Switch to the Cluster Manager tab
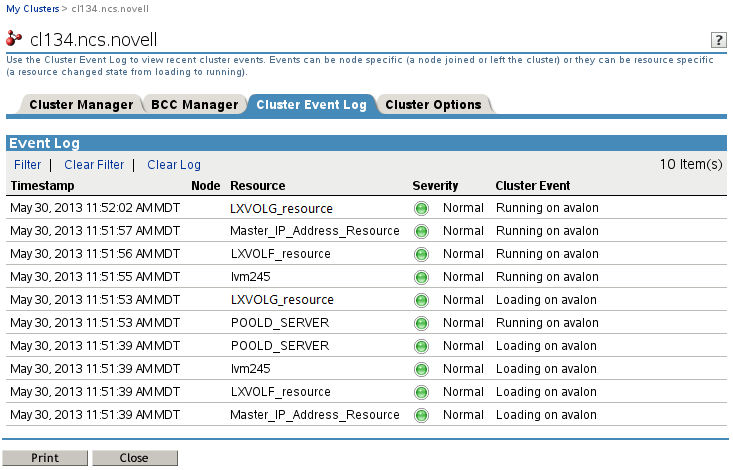The image size is (733, 470). click(x=81, y=105)
